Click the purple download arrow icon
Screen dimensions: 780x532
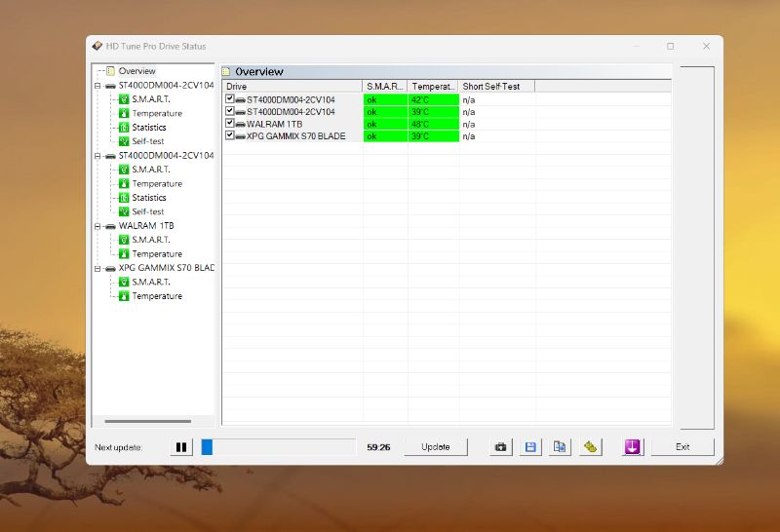pos(632,447)
